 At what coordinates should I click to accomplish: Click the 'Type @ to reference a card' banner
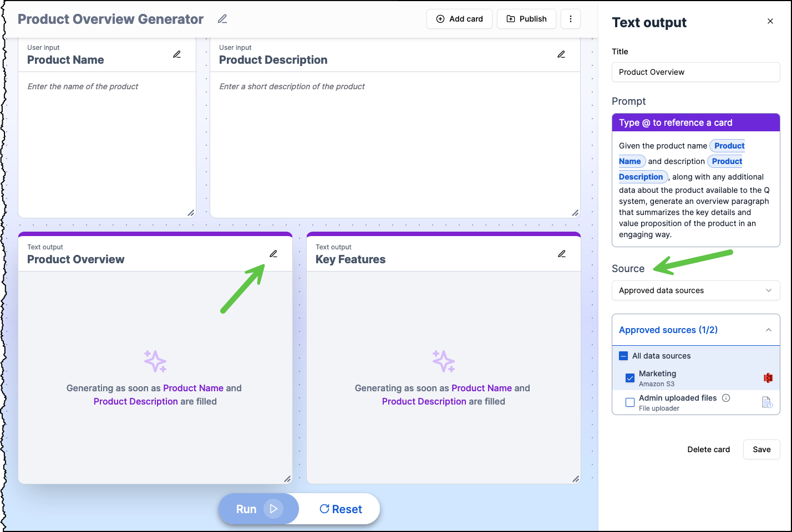click(x=695, y=122)
